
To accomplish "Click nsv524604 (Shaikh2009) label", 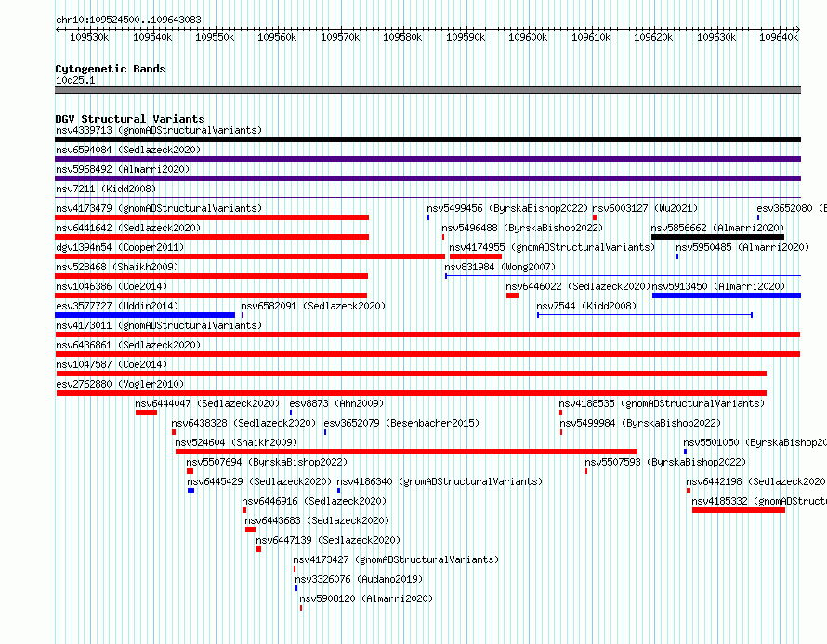I will tap(236, 442).
